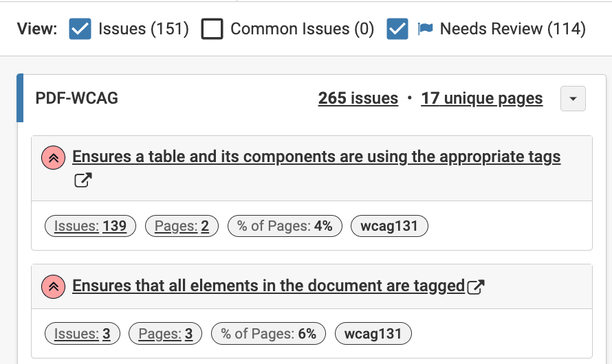Image resolution: width=612 pixels, height=364 pixels.
Task: Click the '% of Pages: 4%' pill
Action: click(285, 226)
